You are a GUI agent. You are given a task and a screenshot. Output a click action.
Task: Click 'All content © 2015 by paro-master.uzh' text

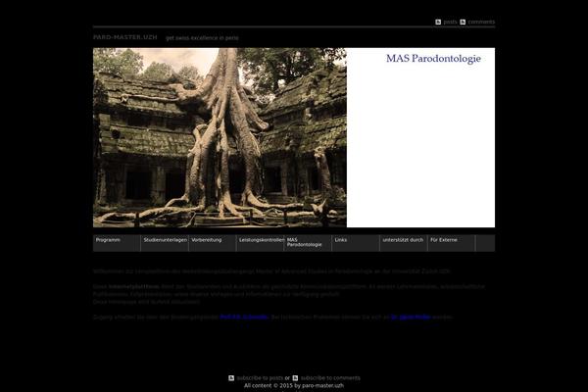(294, 385)
